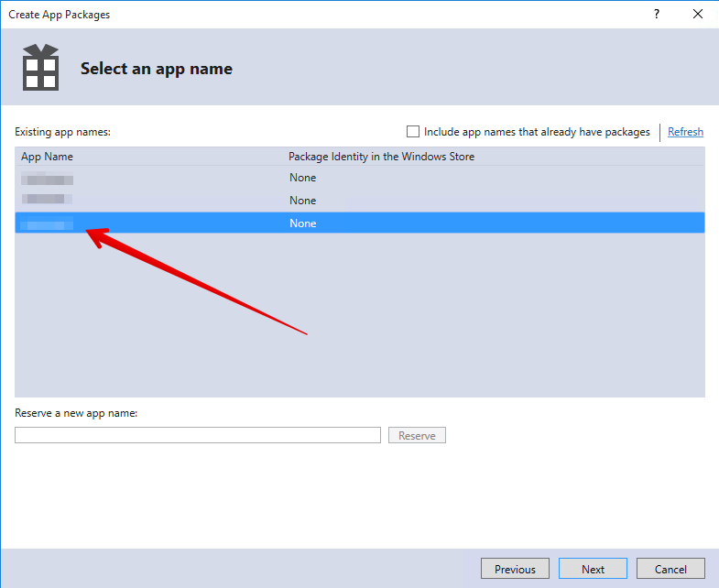Enable including app names that already have packages
The image size is (719, 588).
[x=413, y=132]
